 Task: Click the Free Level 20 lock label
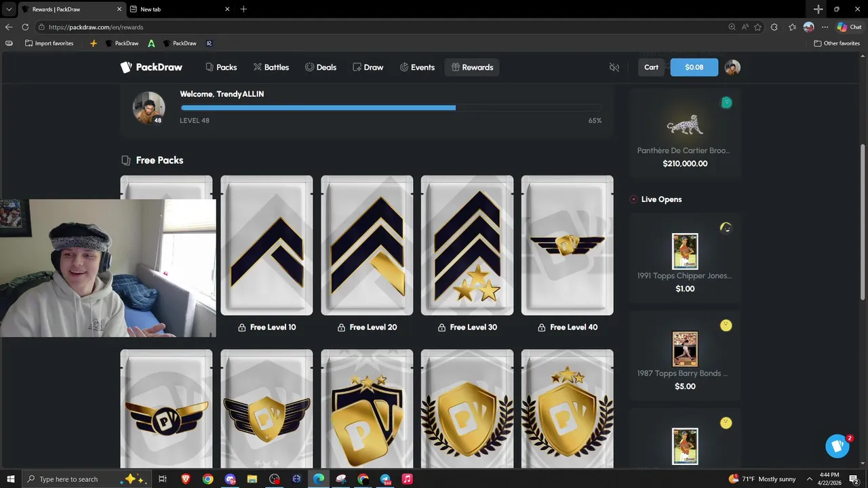[x=367, y=327]
